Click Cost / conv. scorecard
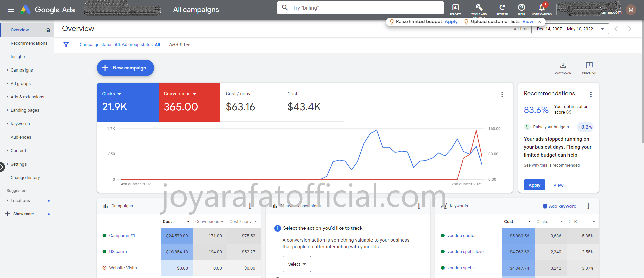Image resolution: width=644 pixels, height=278 pixels. coord(251,102)
